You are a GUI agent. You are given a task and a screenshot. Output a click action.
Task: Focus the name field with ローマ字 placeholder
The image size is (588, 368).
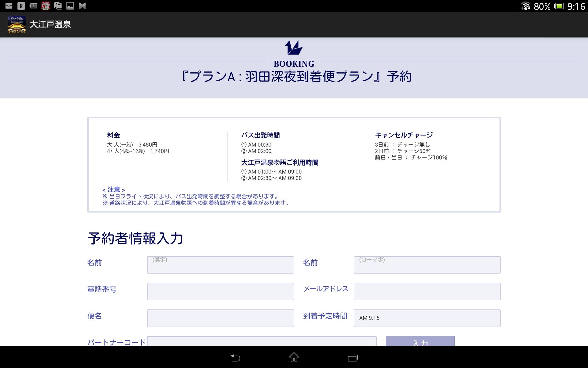click(427, 265)
